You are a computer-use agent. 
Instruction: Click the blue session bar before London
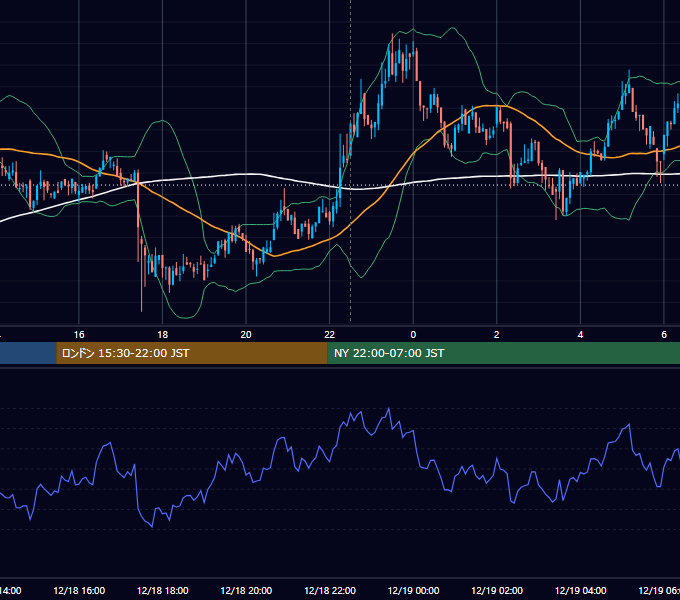tap(28, 353)
